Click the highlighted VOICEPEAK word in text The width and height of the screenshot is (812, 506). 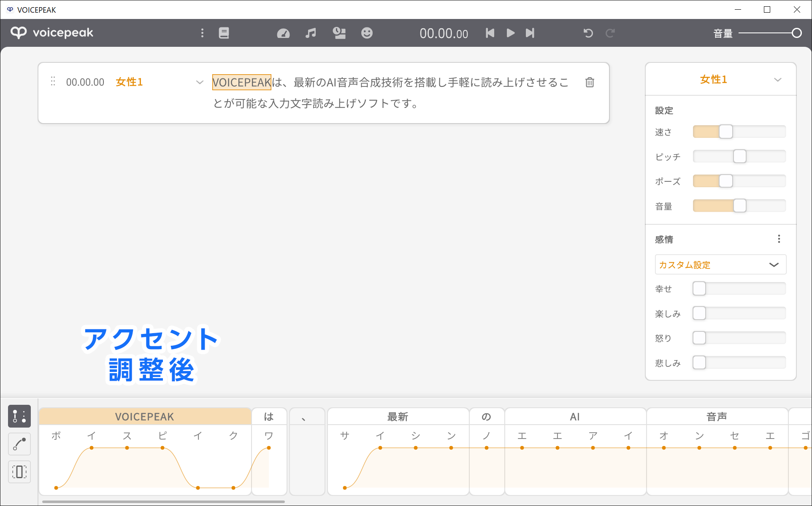click(241, 82)
